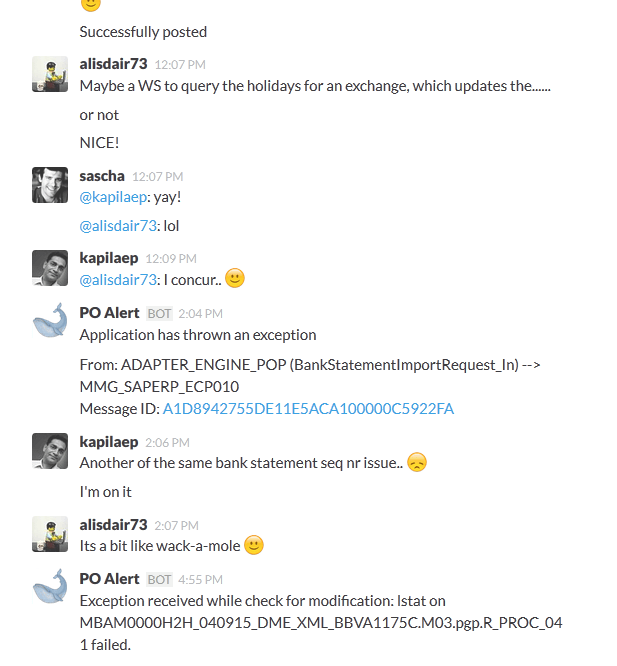Click the PO Alert name at 4:55 PM

(x=110, y=579)
